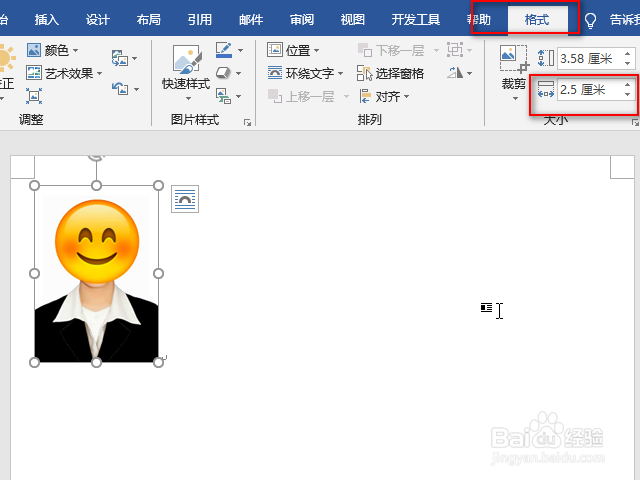This screenshot has height=480, width=640.
Task: Click the right-middle resize handle of picture
Action: click(x=158, y=273)
